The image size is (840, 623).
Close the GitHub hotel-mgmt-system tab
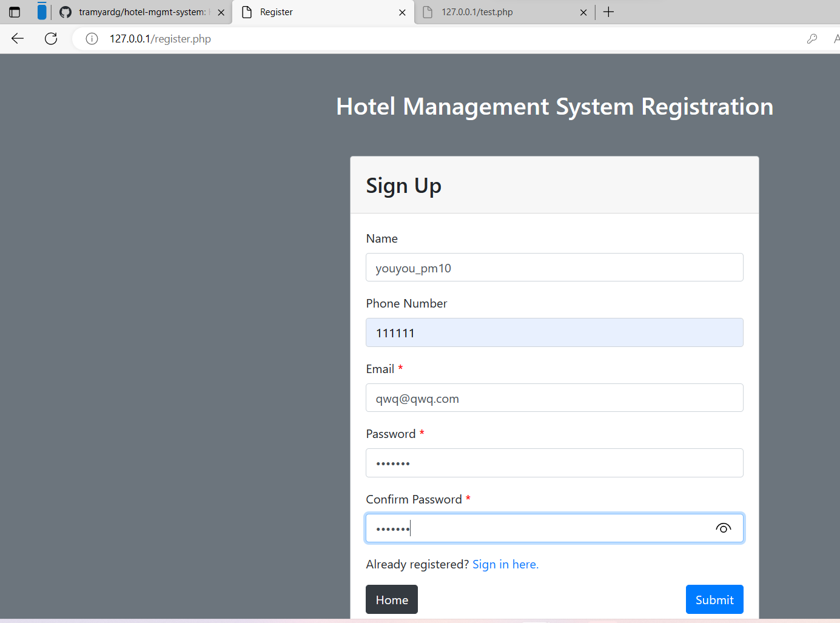tap(221, 12)
